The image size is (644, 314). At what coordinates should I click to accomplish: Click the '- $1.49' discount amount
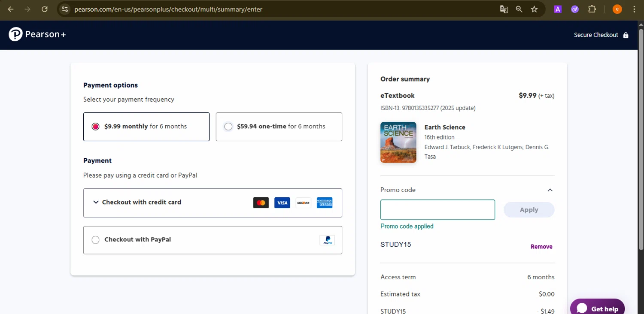tap(546, 311)
